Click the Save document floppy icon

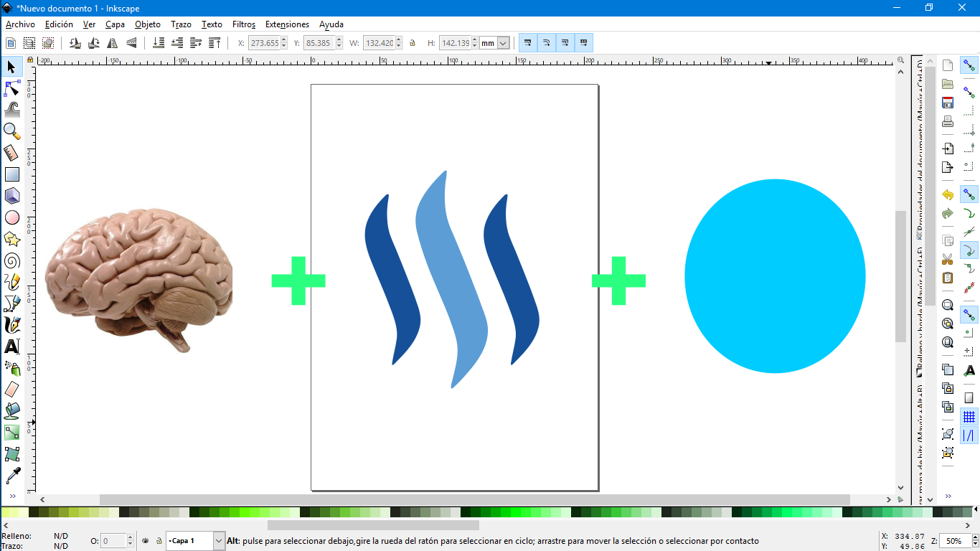tap(948, 103)
